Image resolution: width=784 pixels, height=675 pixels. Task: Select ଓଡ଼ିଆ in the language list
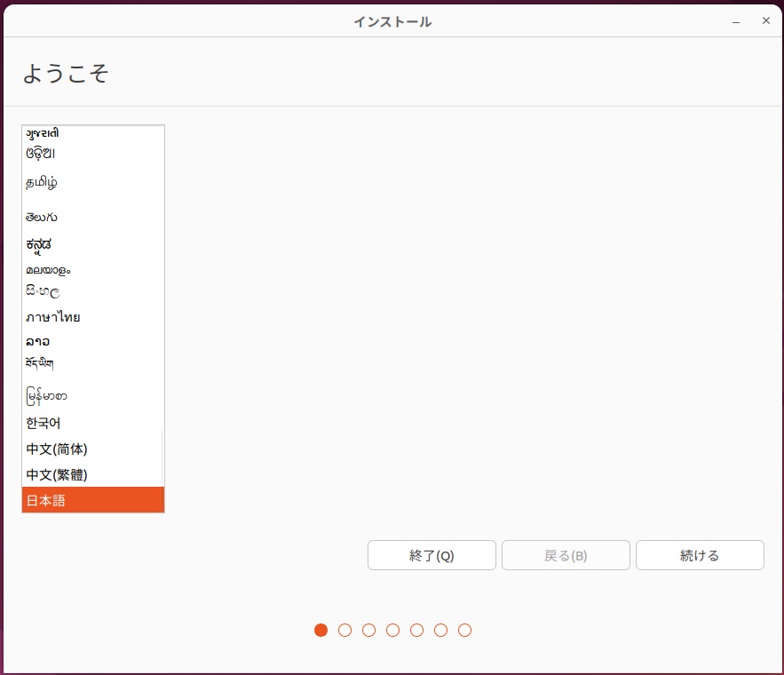pyautogui.click(x=93, y=153)
